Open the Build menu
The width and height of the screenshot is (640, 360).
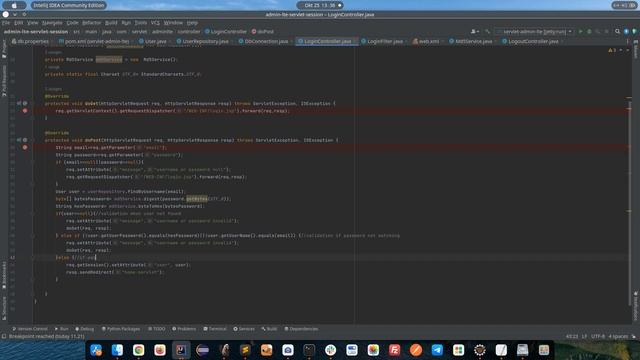tap(111, 23)
